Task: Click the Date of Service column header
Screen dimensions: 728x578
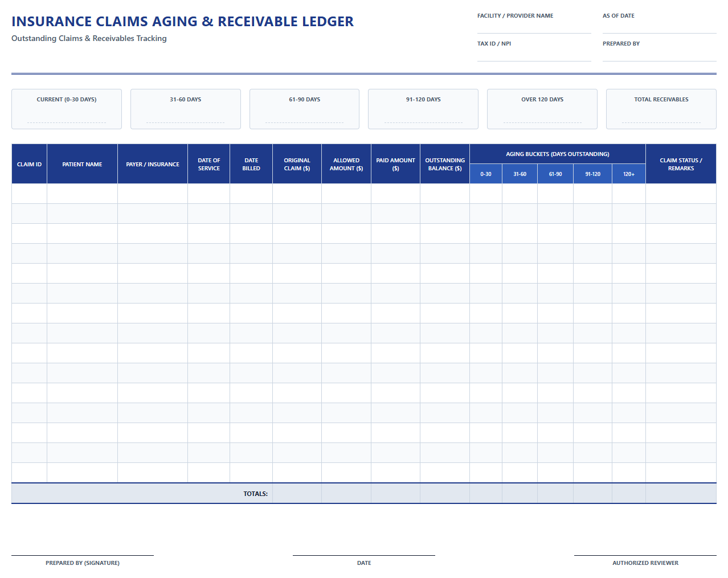Action: 209,164
